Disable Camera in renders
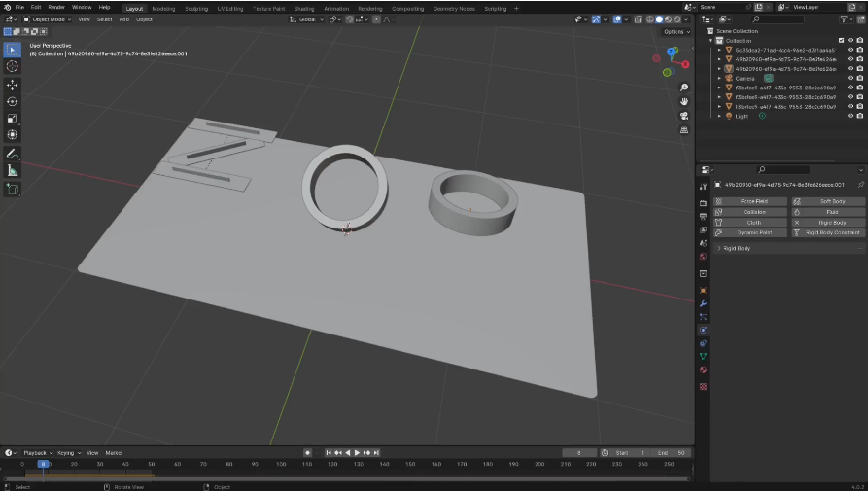The image size is (868, 492). click(859, 78)
